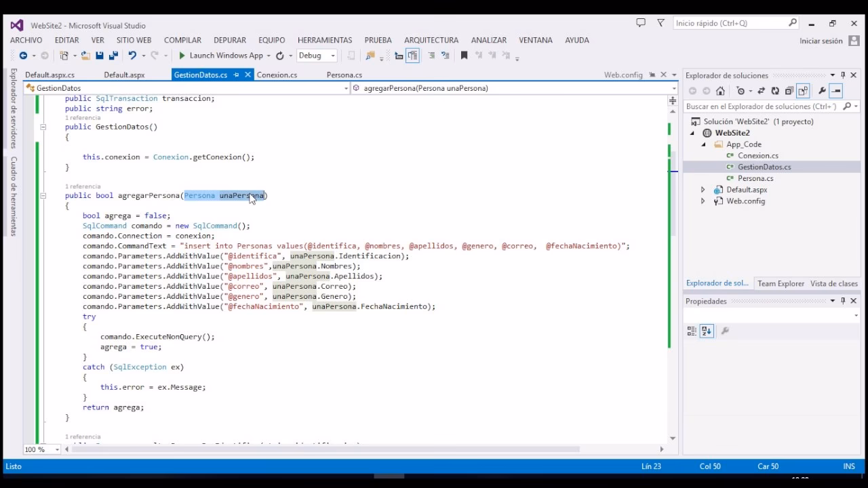
Task: Click the comment selected lines icon
Action: (x=431, y=56)
